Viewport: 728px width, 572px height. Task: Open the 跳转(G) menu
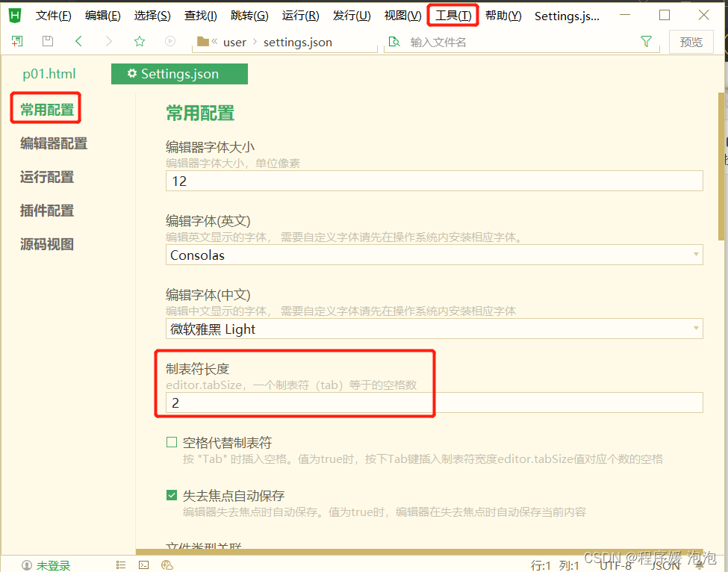pos(249,16)
